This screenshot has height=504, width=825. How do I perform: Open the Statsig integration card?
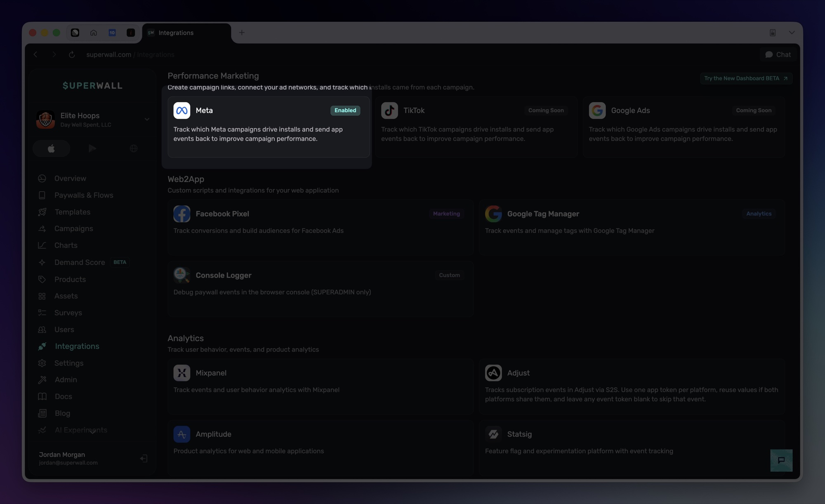[x=632, y=448]
